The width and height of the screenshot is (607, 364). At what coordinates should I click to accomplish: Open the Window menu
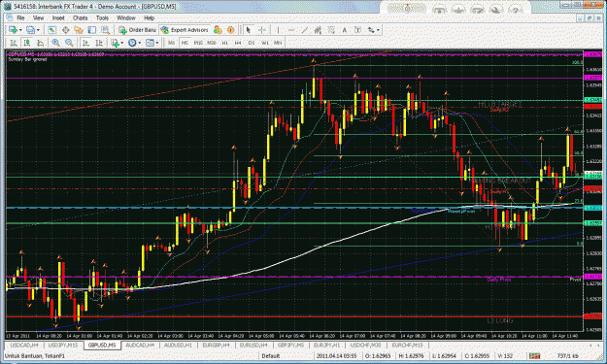coord(126,17)
